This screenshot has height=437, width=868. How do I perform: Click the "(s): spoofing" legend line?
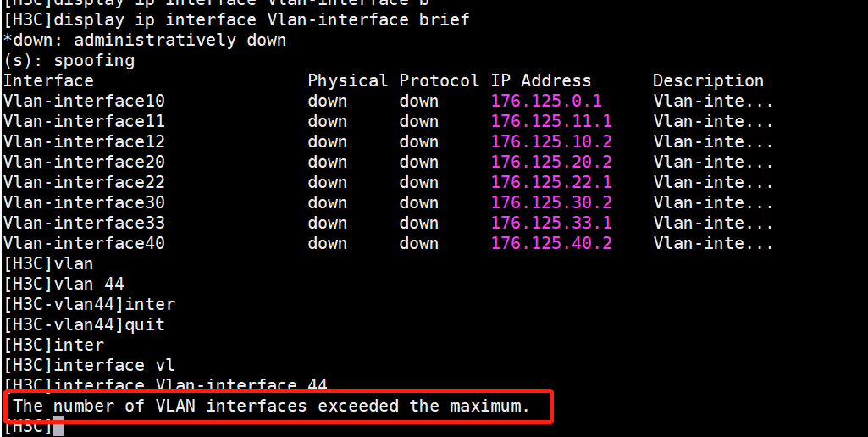point(69,61)
